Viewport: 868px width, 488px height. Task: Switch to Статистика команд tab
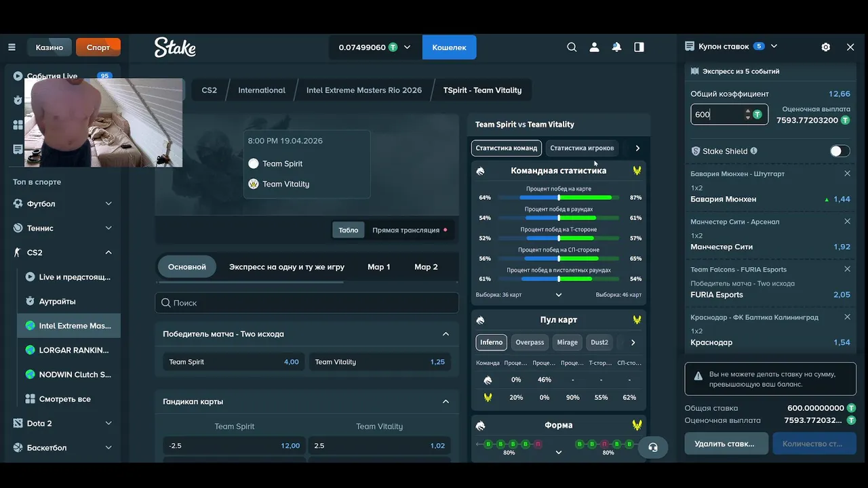507,148
